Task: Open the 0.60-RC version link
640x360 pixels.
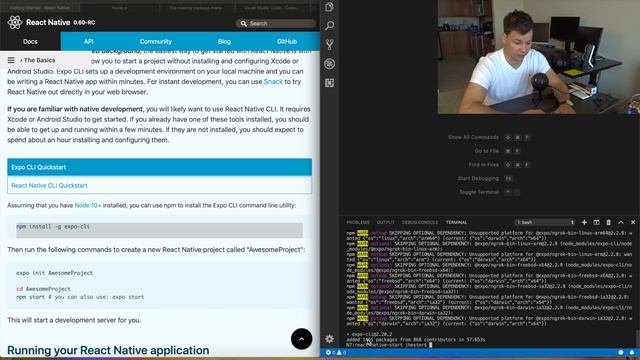Action: (84, 22)
